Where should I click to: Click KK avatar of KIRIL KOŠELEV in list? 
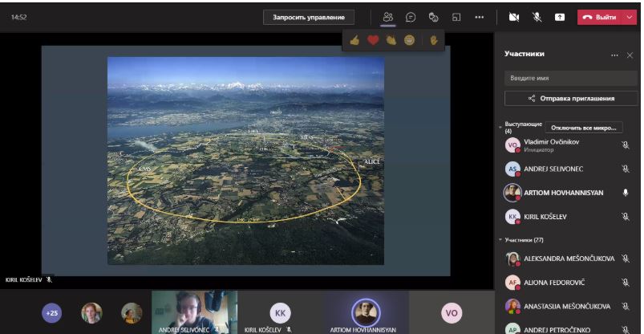512,216
